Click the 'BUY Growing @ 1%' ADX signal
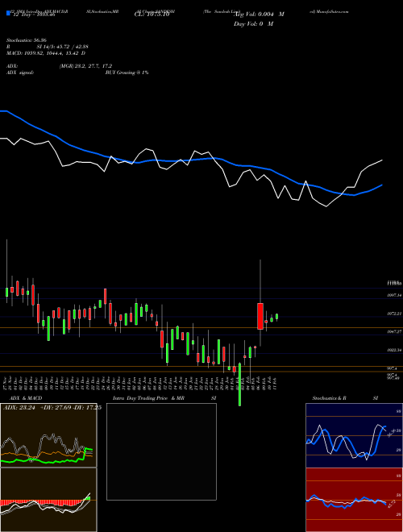 (x=127, y=73)
